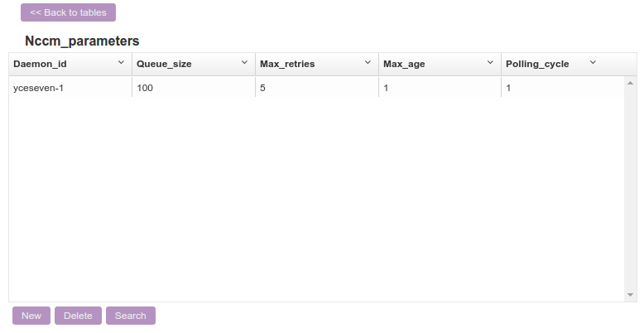Screen dimensions: 644x333
Task: Sort by the Queue_size column header
Action: 164,64
